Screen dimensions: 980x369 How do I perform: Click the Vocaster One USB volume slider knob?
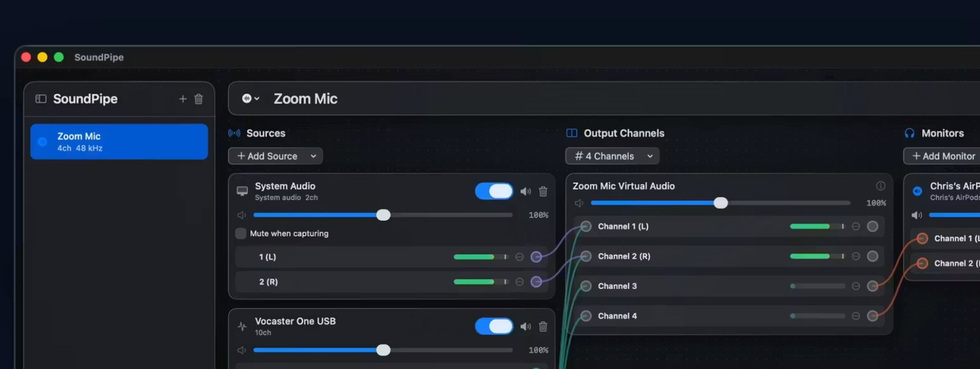[x=383, y=350]
